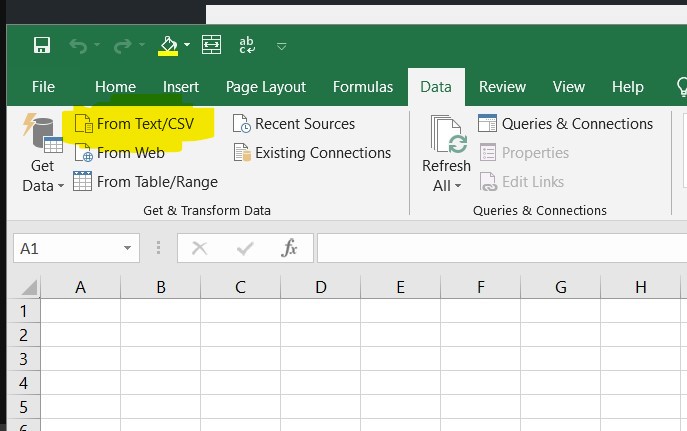This screenshot has height=431, width=687.
Task: Click the Refresh All icon
Action: (x=448, y=134)
